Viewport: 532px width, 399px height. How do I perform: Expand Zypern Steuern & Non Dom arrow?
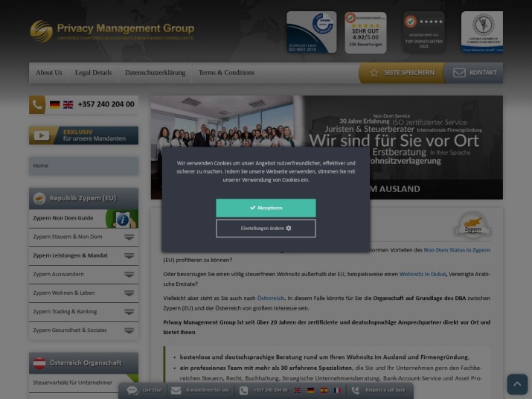tap(129, 237)
